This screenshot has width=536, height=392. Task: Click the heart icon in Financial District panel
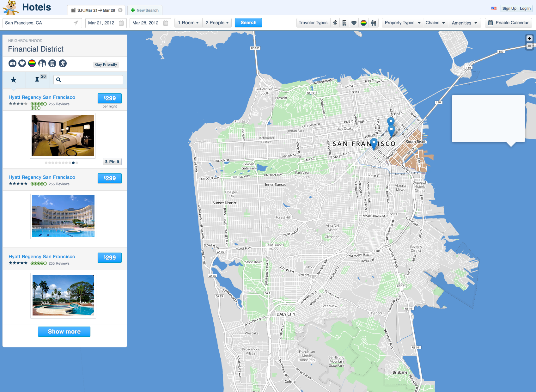click(x=22, y=64)
